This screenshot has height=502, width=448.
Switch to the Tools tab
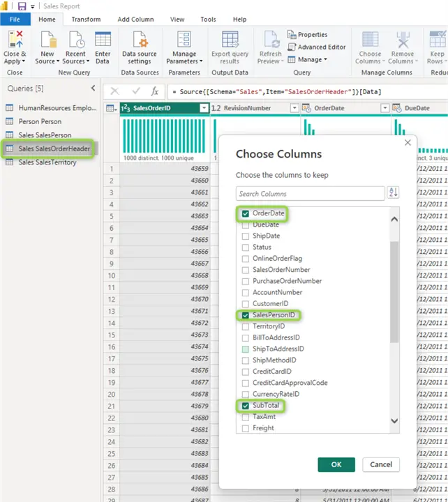[208, 20]
